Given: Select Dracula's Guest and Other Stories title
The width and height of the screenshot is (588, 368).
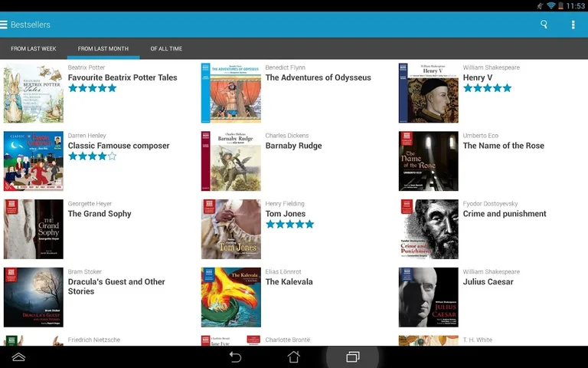Looking at the screenshot, I should (116, 287).
